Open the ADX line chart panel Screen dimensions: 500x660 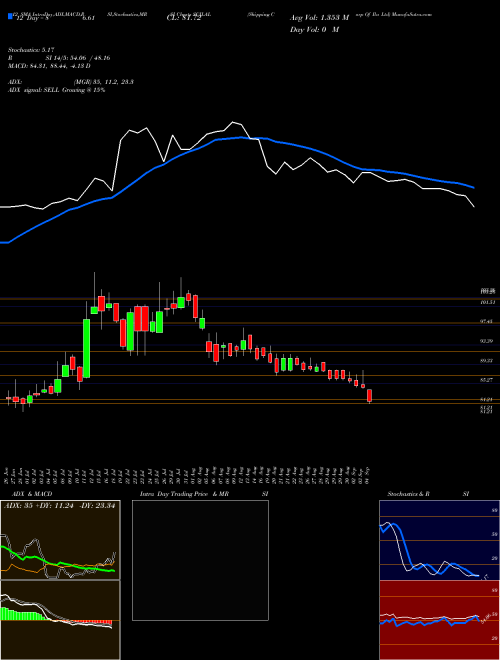(x=60, y=540)
